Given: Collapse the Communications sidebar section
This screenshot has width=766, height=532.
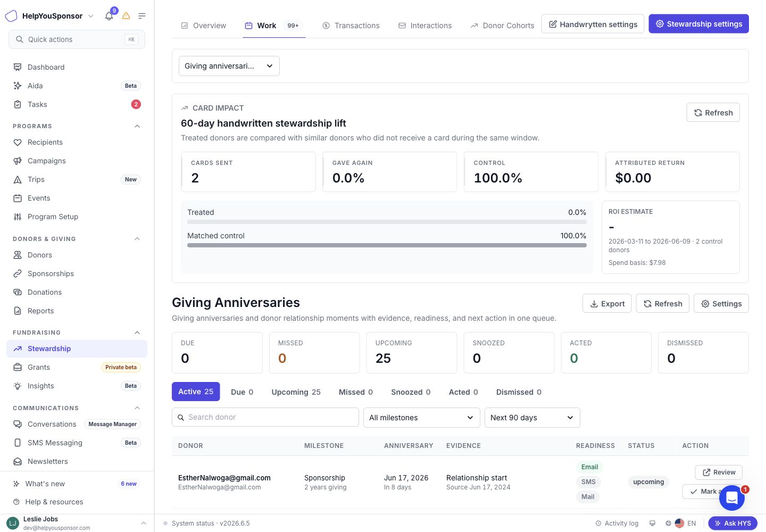Looking at the screenshot, I should [137, 408].
